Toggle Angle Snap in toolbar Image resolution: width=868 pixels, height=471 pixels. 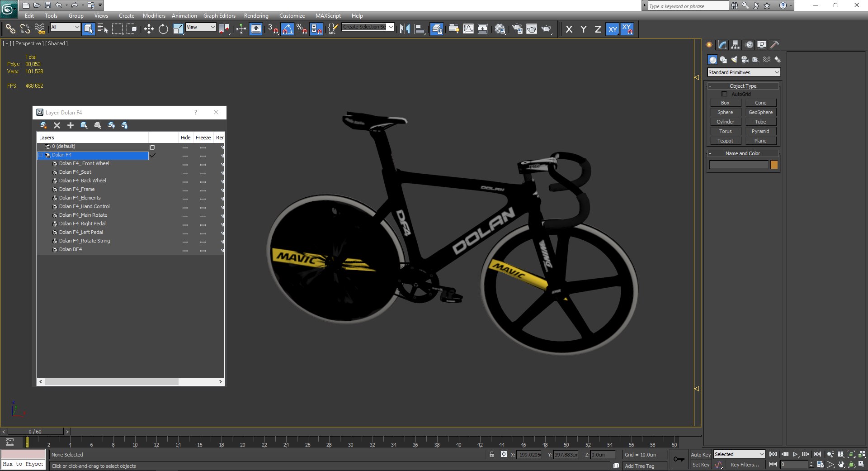(x=288, y=29)
